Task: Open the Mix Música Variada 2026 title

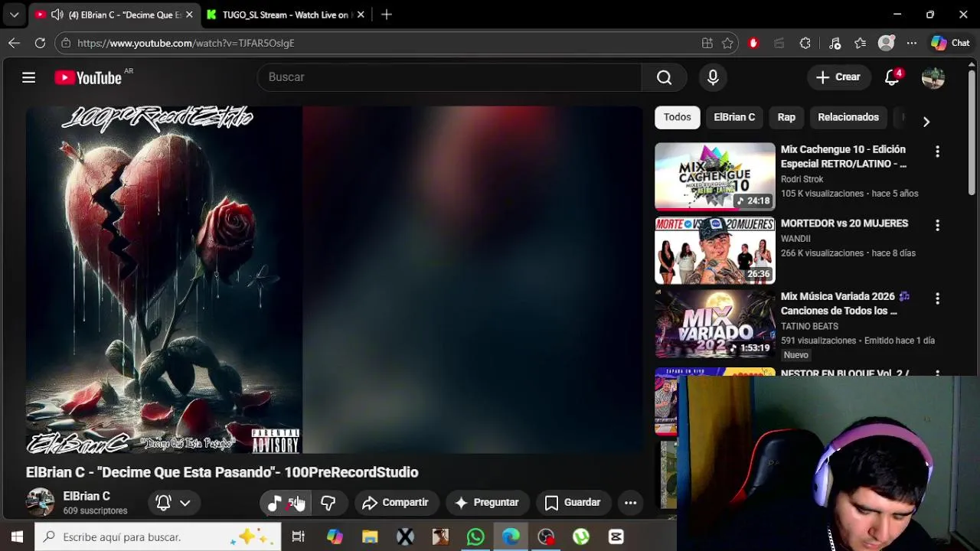Action: point(845,304)
